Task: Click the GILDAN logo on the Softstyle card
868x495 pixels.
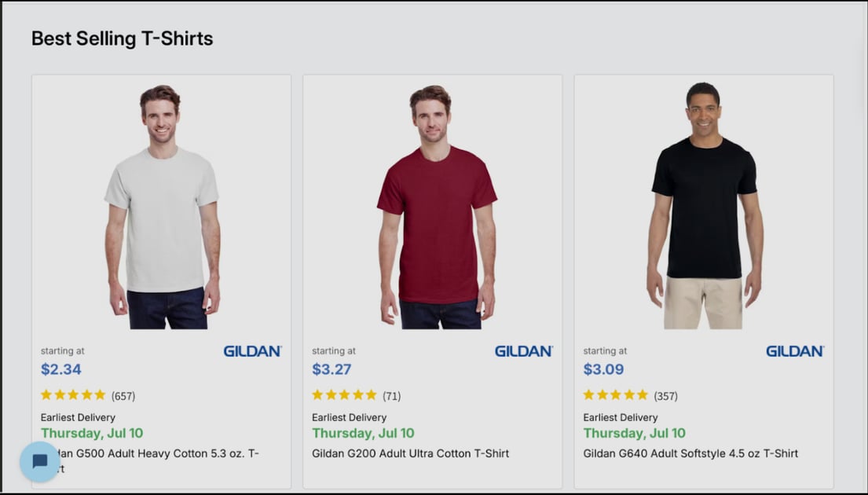Action: [x=794, y=352]
